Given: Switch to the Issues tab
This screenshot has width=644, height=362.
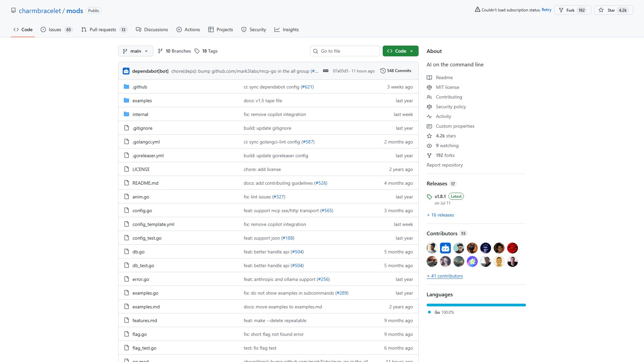Looking at the screenshot, I should (55, 29).
